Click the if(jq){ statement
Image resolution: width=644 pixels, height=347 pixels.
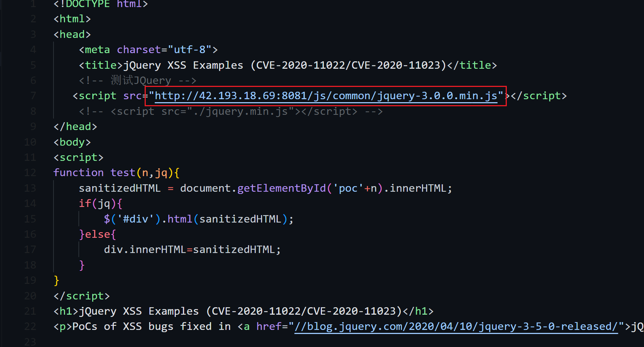point(101,204)
